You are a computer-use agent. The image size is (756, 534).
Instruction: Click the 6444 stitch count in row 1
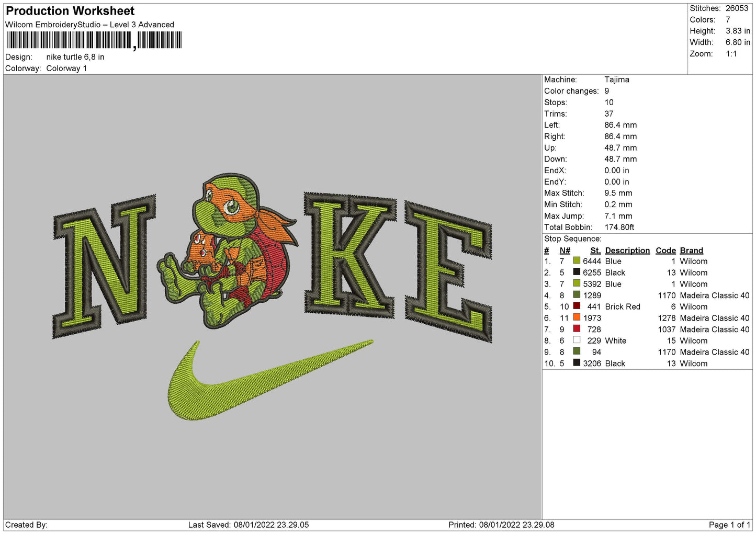pyautogui.click(x=592, y=261)
